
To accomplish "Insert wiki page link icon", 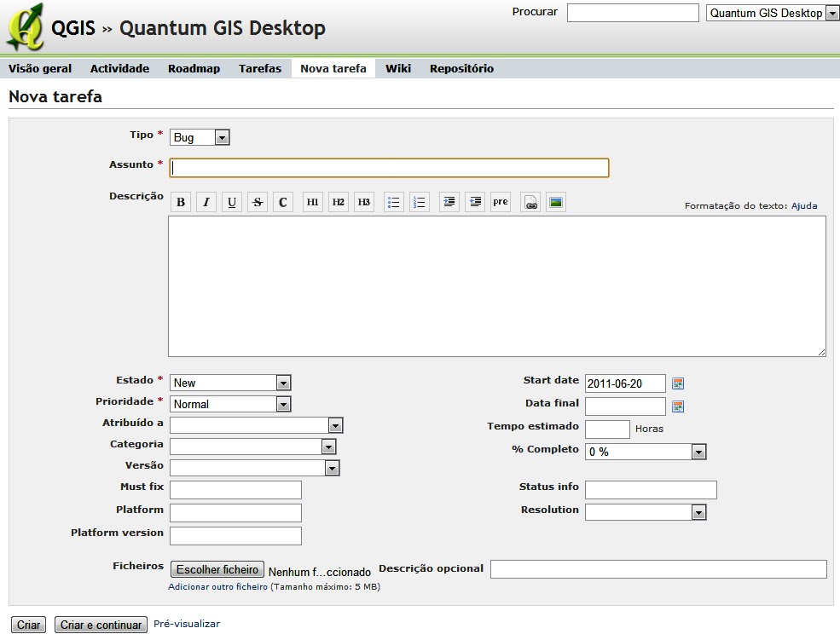I will coord(530,203).
